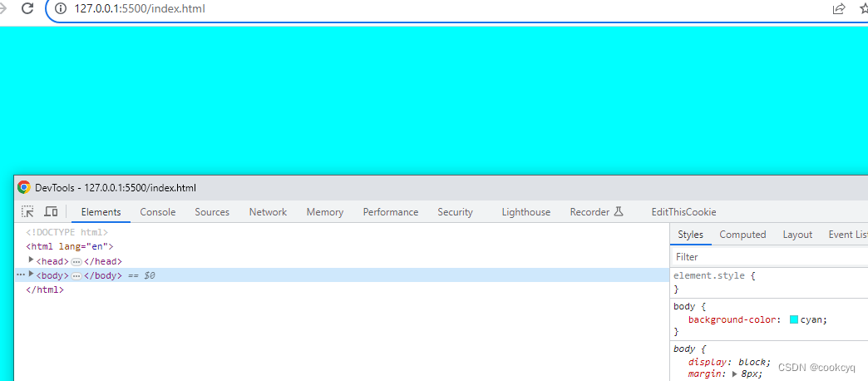
Task: Click the cyan value text
Action: coord(811,319)
